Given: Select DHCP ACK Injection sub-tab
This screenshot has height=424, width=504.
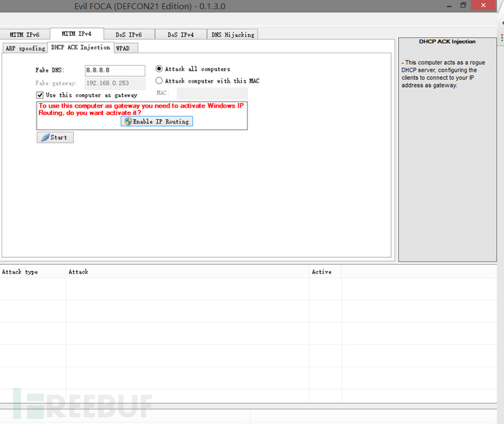Looking at the screenshot, I should (x=80, y=48).
